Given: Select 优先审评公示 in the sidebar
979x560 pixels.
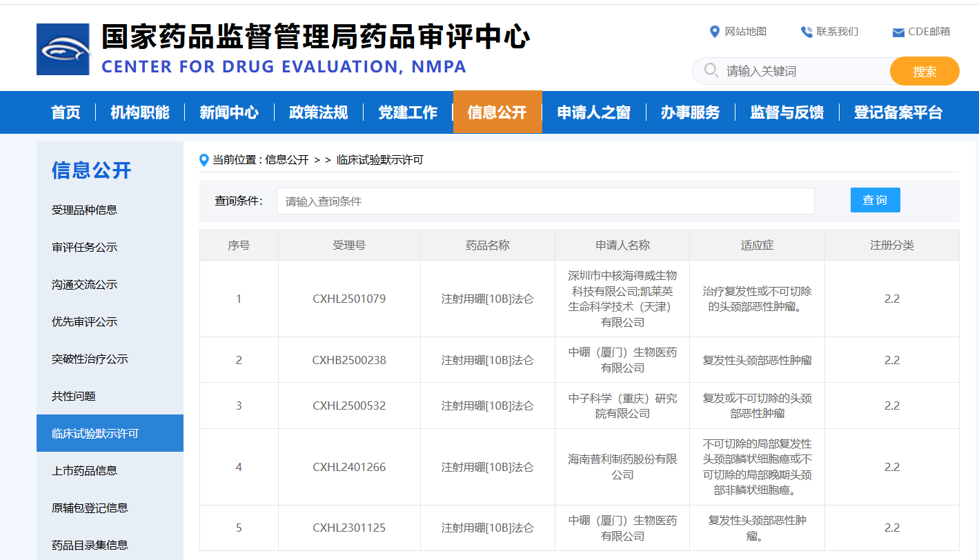Looking at the screenshot, I should tap(84, 322).
